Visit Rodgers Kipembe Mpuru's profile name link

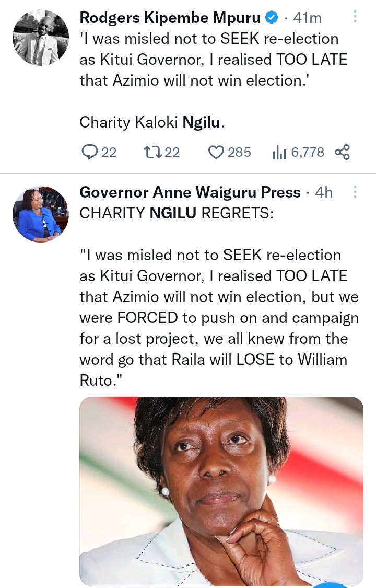[170, 18]
